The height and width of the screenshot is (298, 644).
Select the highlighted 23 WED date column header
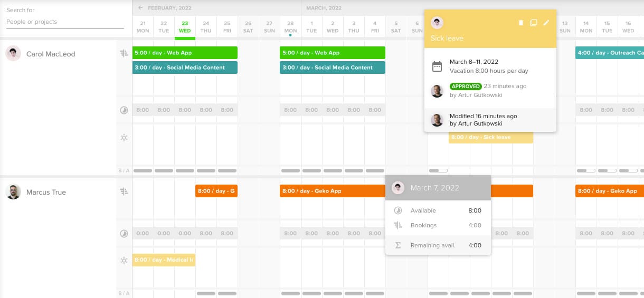pos(185,27)
